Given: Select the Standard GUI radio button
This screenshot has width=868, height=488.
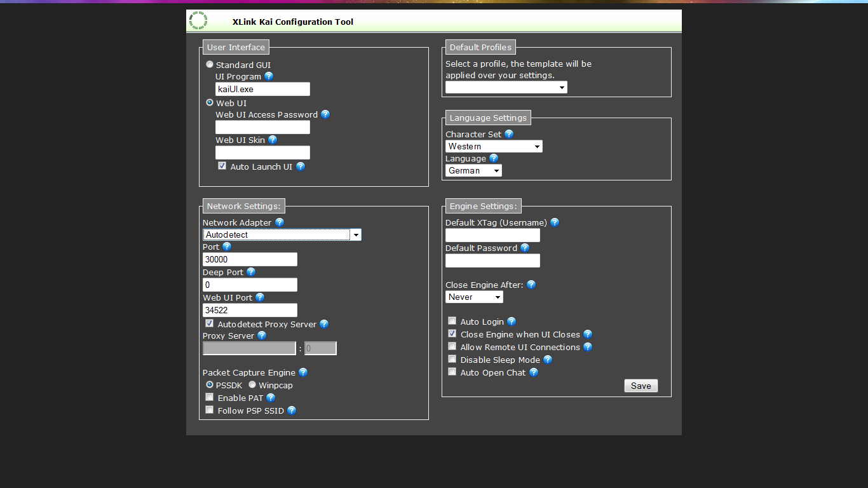Looking at the screenshot, I should click(210, 64).
